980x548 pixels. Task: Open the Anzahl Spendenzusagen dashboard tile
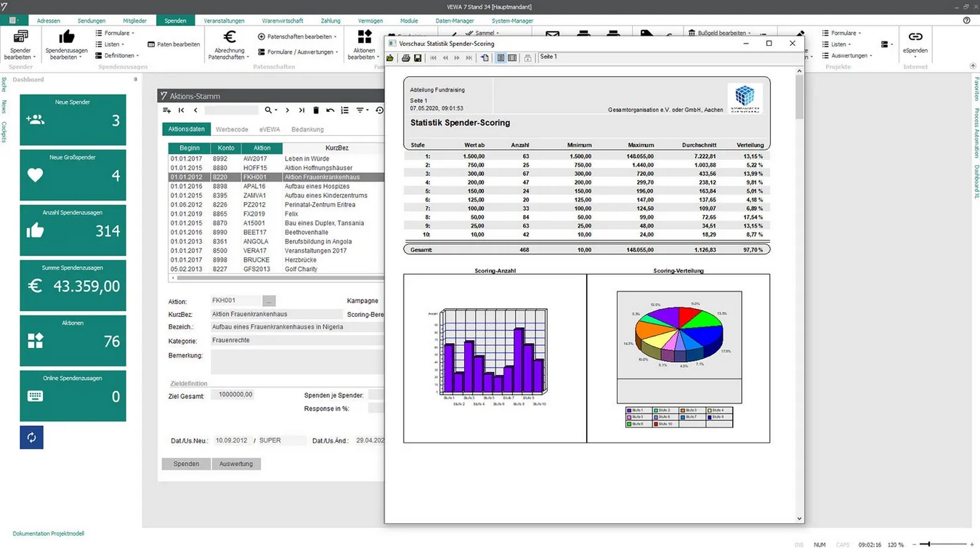73,230
